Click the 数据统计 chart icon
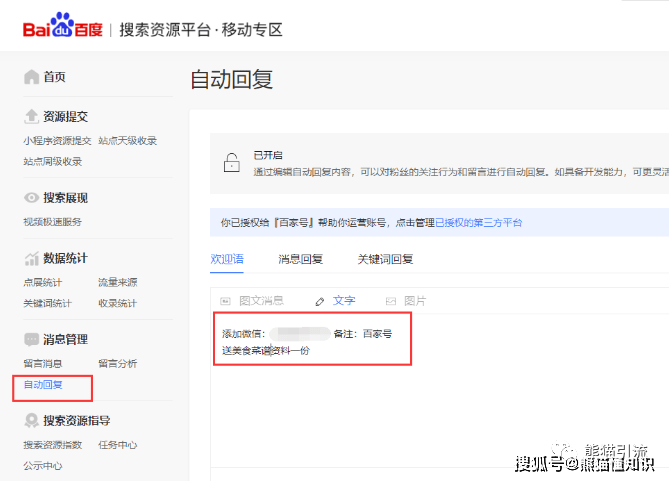 point(32,258)
